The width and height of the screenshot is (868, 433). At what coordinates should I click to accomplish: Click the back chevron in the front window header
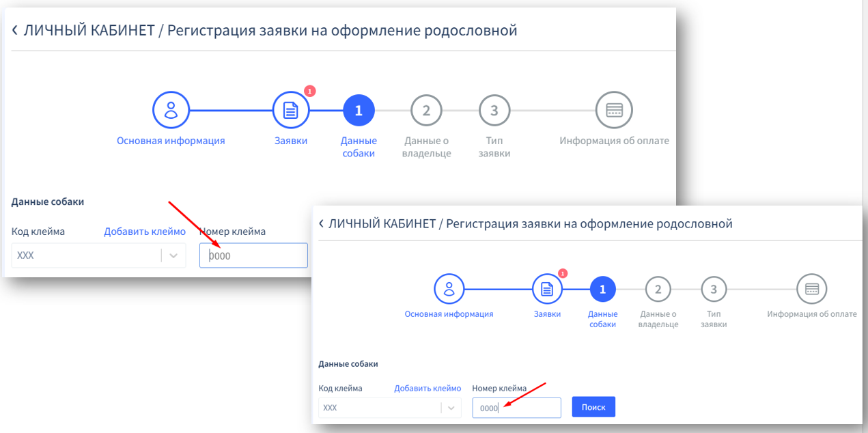coord(322,224)
